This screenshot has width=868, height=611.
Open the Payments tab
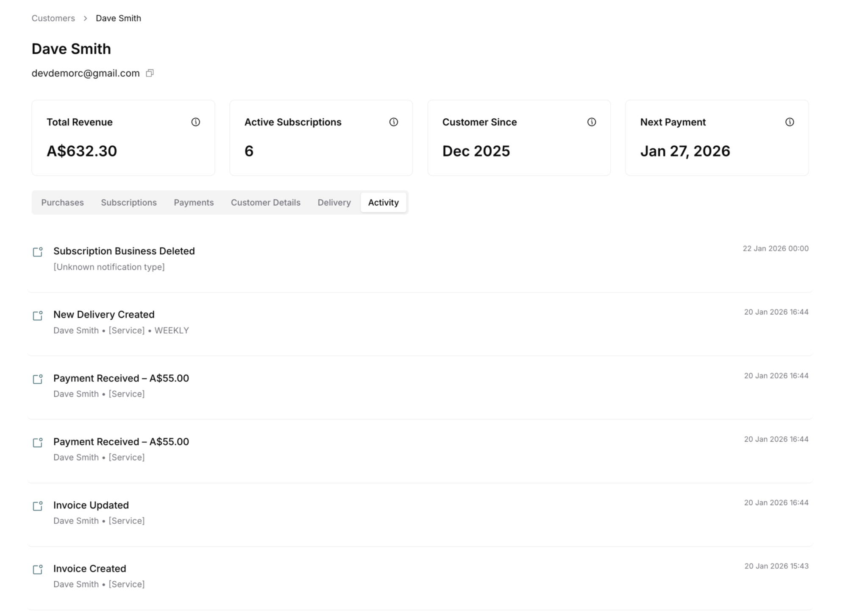point(194,203)
